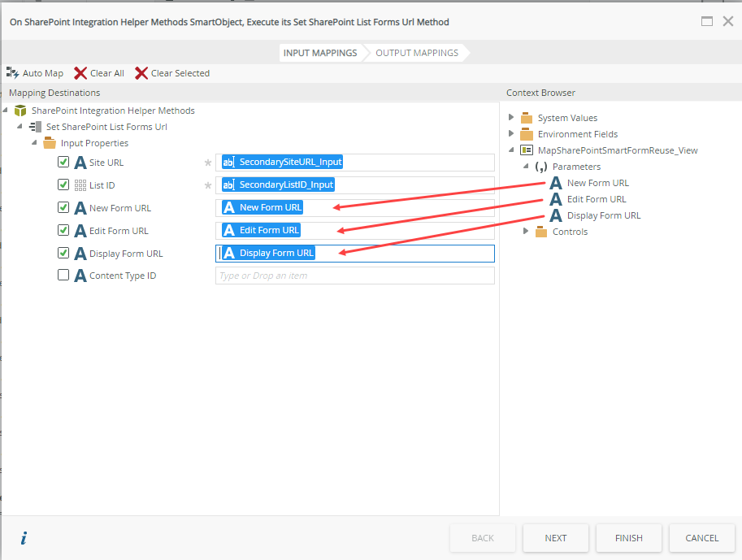The width and height of the screenshot is (742, 560).
Task: Click the Clear Selected red X icon
Action: click(x=141, y=73)
